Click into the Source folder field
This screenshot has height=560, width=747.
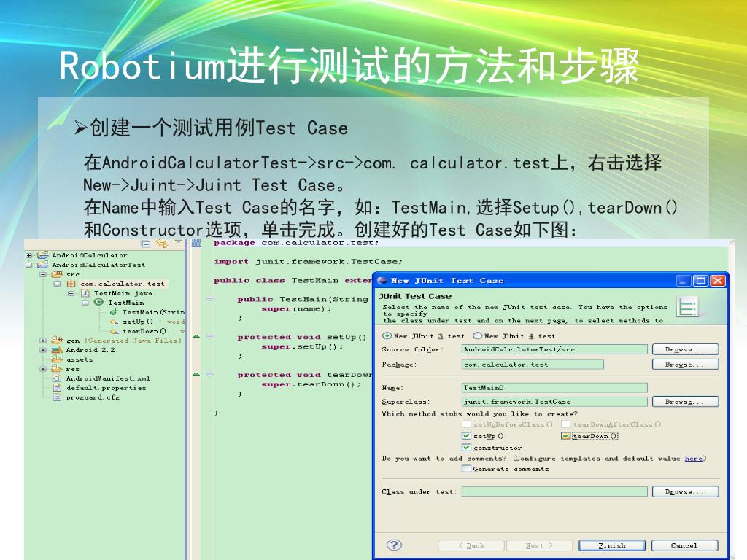tap(554, 349)
